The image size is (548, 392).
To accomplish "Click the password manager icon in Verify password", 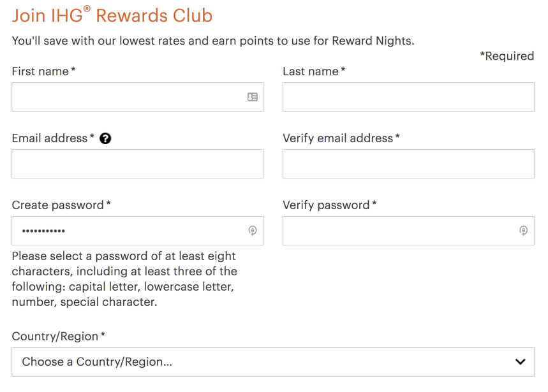I will [523, 230].
